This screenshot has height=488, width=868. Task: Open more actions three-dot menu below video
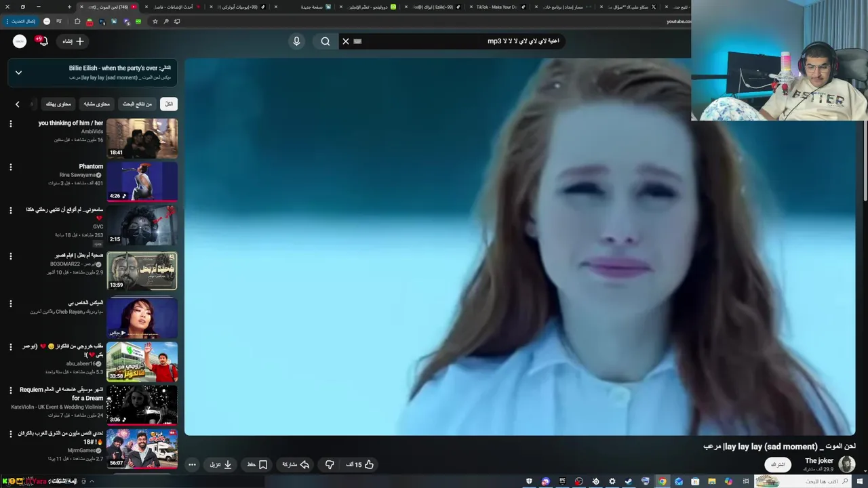coord(192,464)
